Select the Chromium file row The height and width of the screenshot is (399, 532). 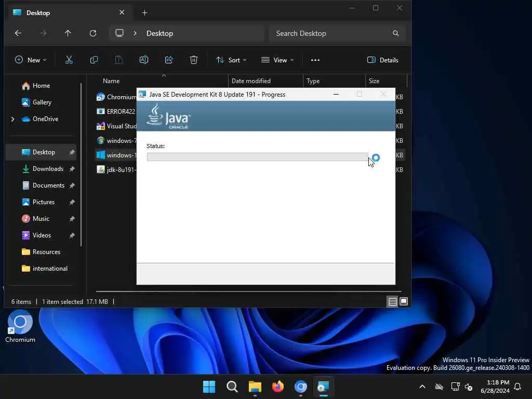pos(116,97)
